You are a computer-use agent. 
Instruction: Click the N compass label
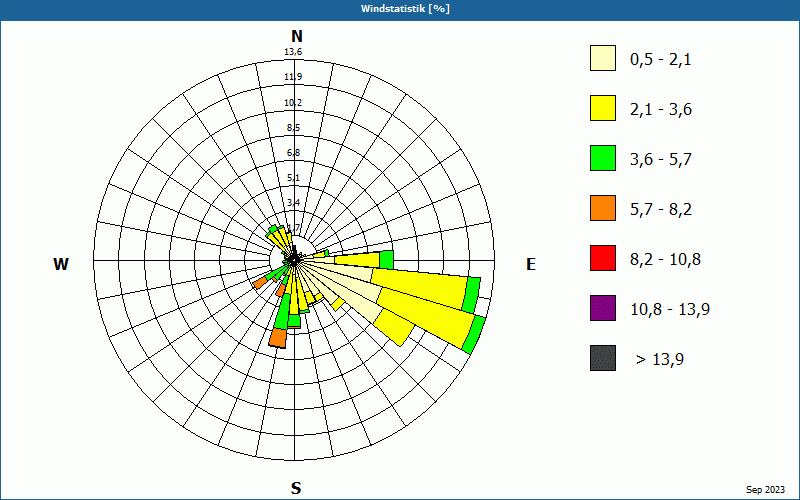pos(296,37)
